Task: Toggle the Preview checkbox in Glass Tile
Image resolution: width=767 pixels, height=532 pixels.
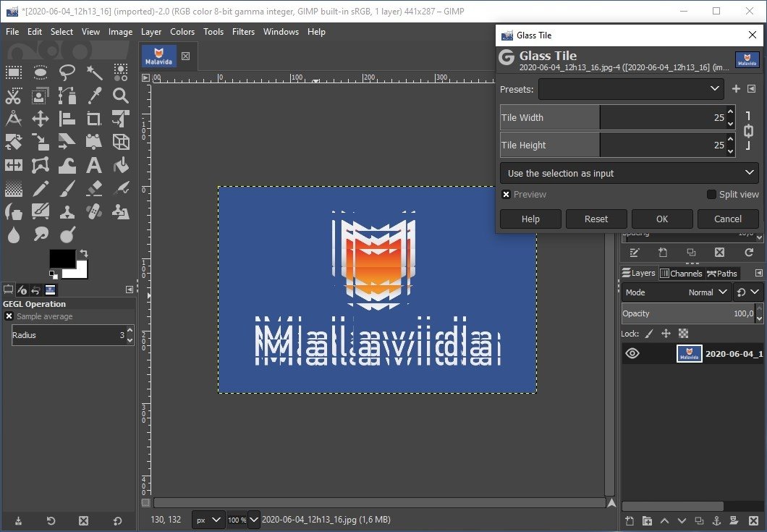Action: tap(507, 194)
